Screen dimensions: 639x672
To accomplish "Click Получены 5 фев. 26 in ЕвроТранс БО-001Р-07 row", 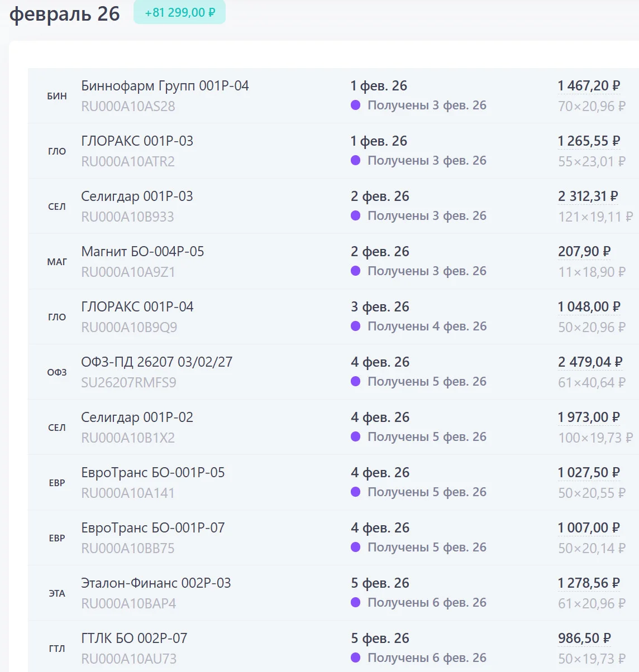I will pyautogui.click(x=427, y=548).
